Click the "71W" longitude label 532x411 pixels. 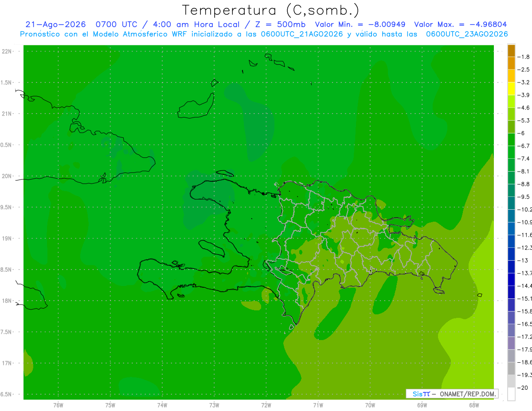click(x=318, y=405)
